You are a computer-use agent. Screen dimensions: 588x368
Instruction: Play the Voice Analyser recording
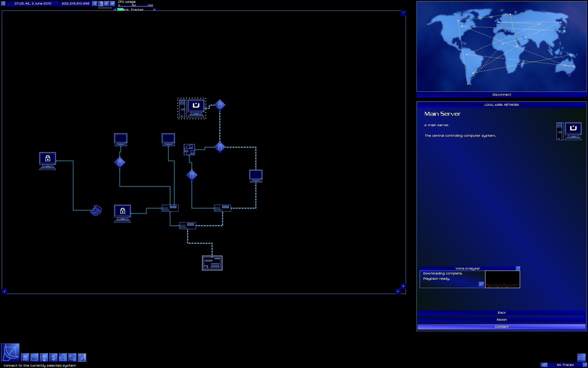pos(481,284)
